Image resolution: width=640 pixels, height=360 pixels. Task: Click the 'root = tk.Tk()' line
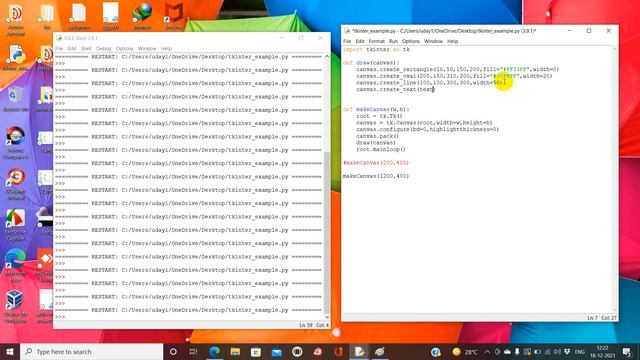tap(379, 116)
